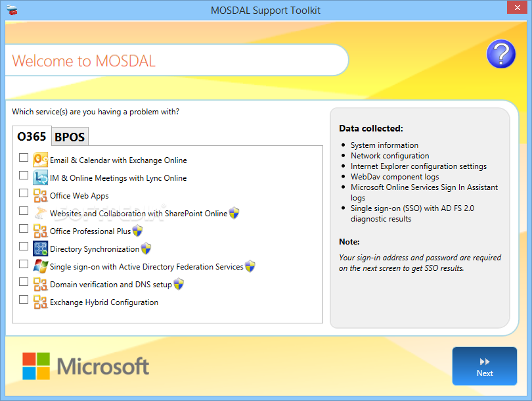Click the Lync icon beside IM & Online Meetings
532x401 pixels.
click(40, 177)
